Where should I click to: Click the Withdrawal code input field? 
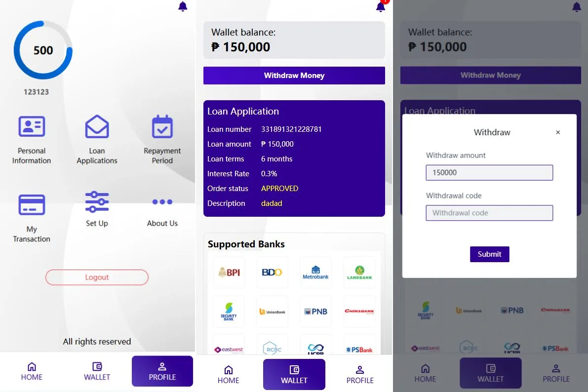489,213
